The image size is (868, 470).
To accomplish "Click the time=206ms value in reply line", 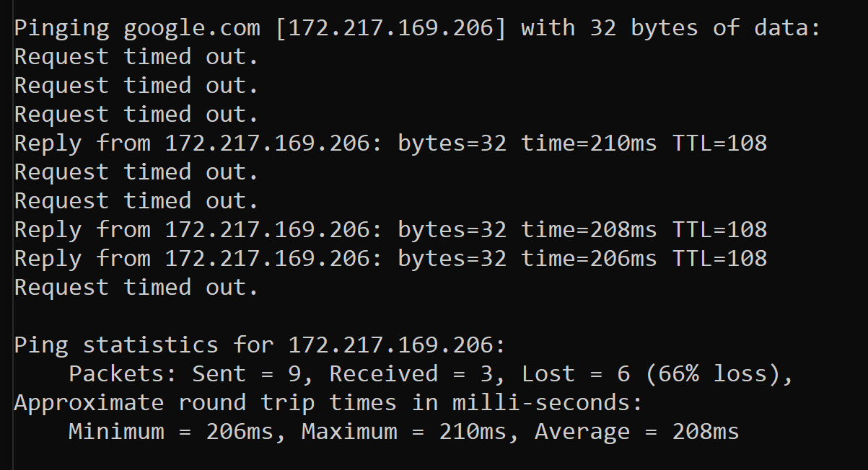I will point(589,259).
